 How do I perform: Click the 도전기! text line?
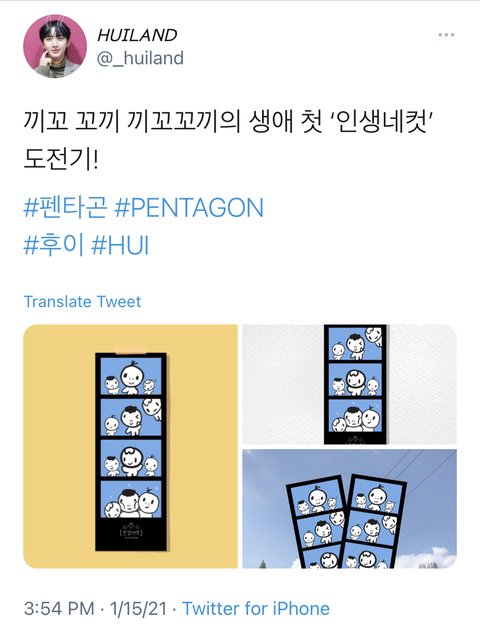61,159
